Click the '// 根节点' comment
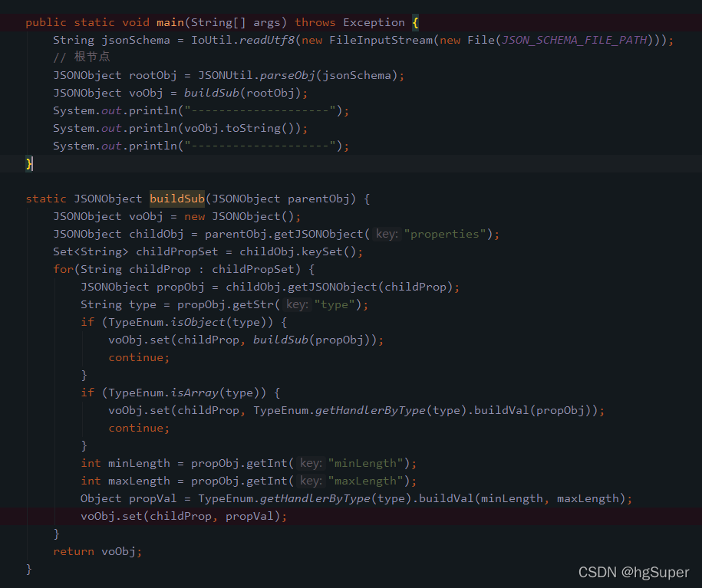 81,57
